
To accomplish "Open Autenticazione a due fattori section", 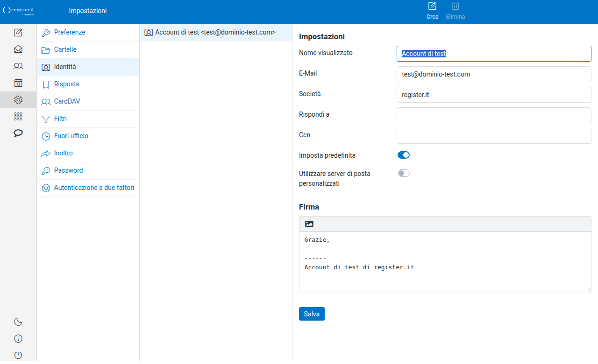I will 88,188.
